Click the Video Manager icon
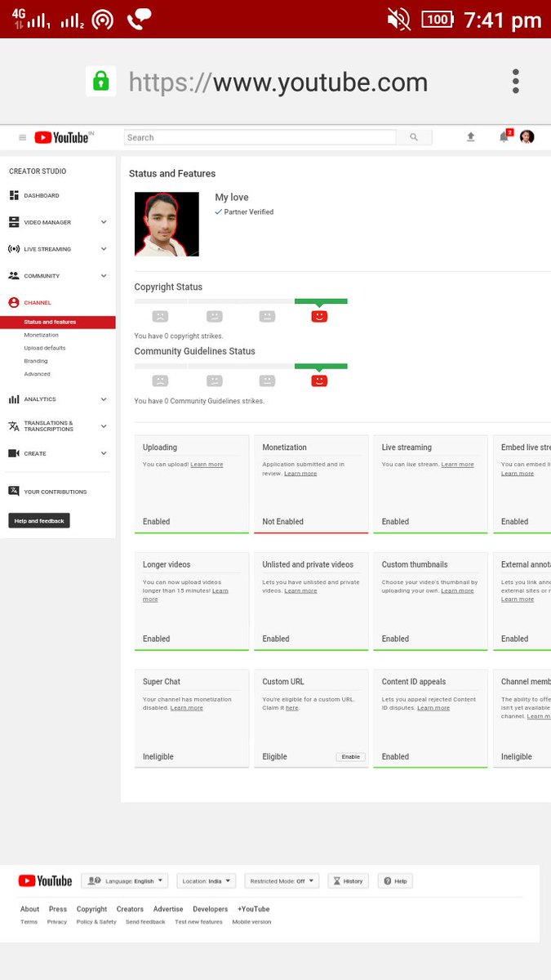The height and width of the screenshot is (980, 551). (14, 222)
